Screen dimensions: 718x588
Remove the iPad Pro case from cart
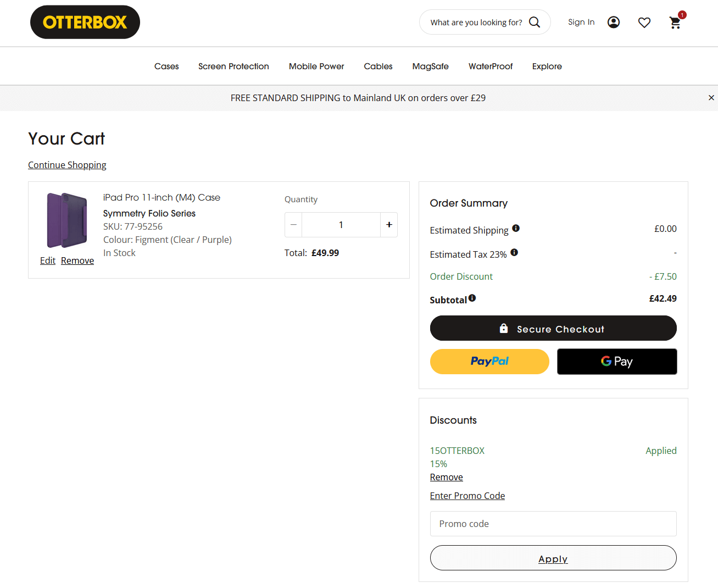pyautogui.click(x=77, y=260)
